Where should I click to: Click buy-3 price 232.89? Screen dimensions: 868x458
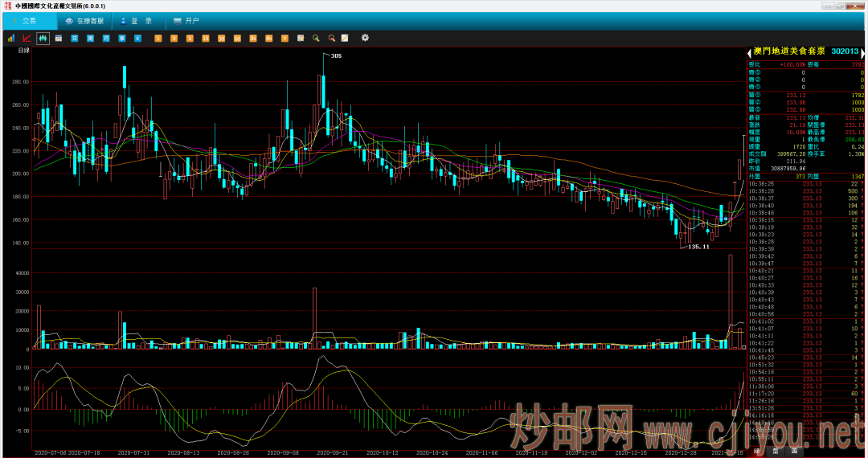click(x=796, y=109)
